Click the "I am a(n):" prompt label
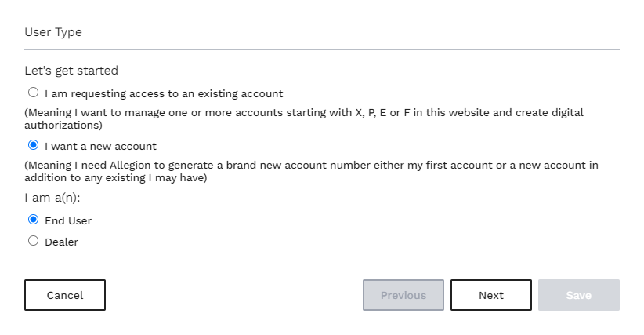 pos(52,198)
